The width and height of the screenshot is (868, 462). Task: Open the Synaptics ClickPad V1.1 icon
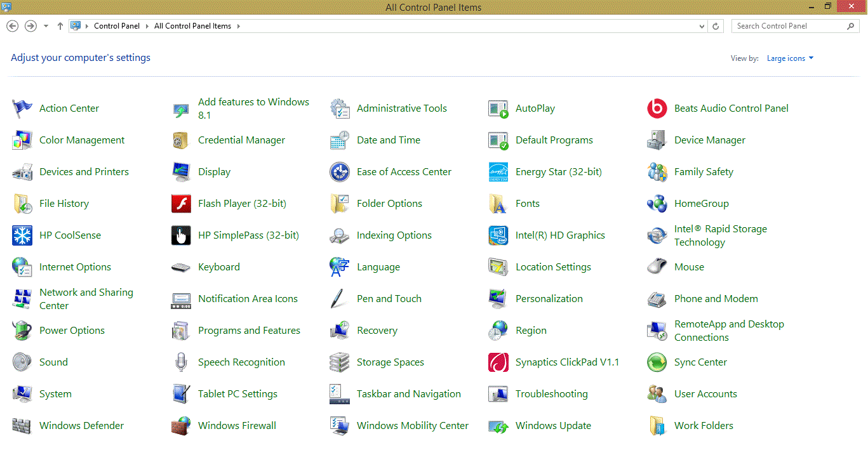point(498,362)
